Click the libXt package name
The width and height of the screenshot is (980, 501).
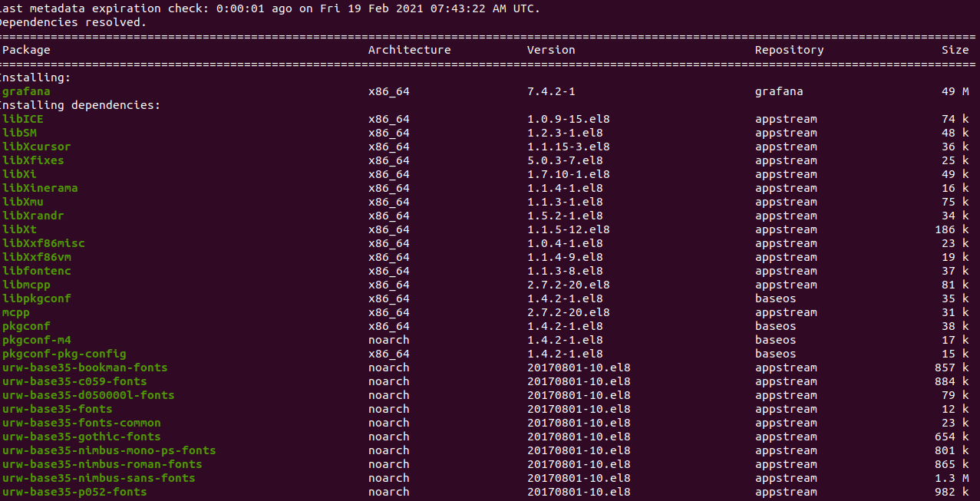click(19, 229)
